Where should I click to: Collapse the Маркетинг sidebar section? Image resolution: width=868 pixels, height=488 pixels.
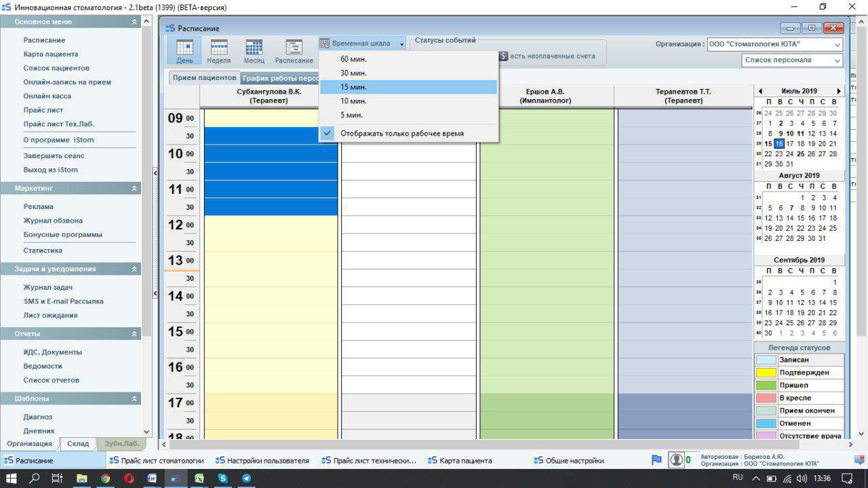pyautogui.click(x=134, y=188)
